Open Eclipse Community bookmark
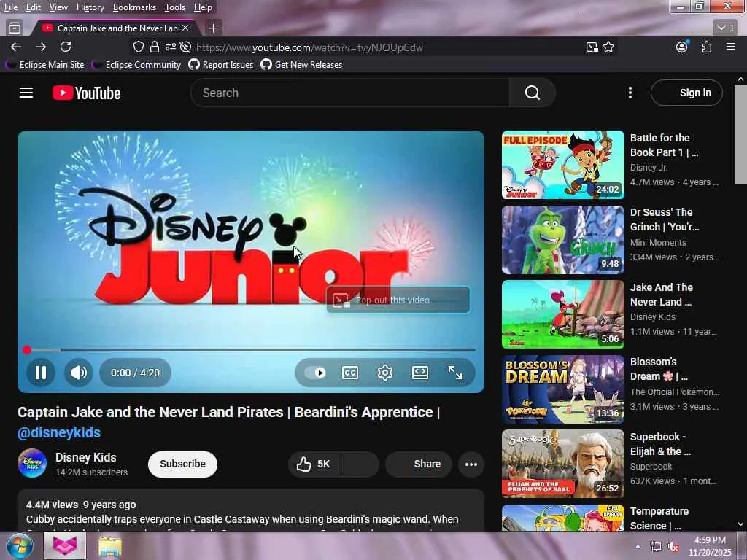The height and width of the screenshot is (560, 747). (x=136, y=65)
